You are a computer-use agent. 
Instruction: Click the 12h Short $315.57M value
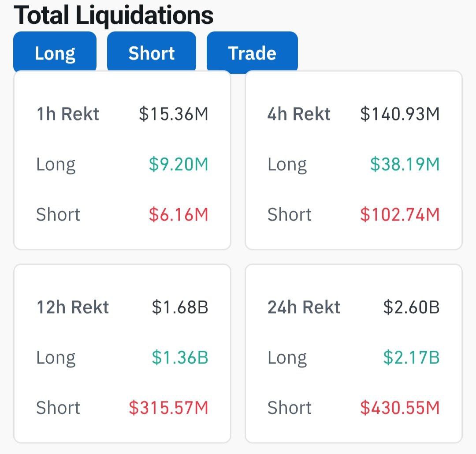[x=168, y=408]
